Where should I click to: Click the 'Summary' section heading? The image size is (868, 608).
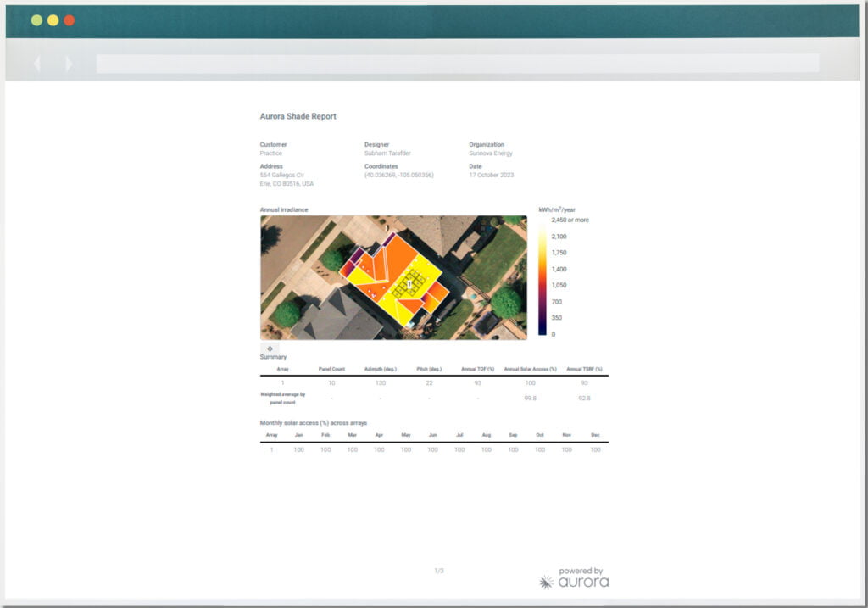click(x=273, y=357)
